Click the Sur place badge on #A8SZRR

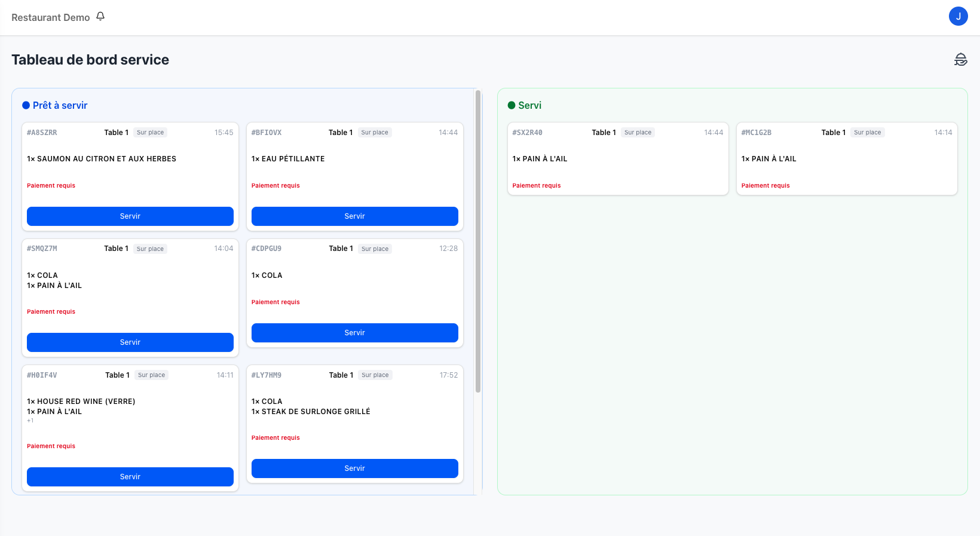(150, 133)
